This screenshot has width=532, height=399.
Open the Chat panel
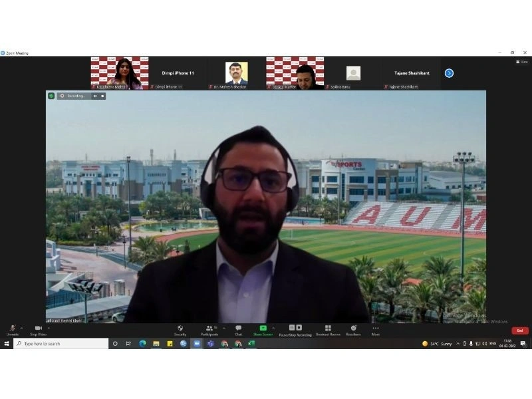click(239, 328)
